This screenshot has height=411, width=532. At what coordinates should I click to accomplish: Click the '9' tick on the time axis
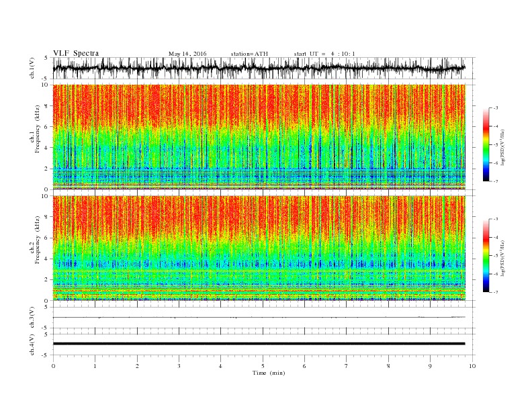click(x=430, y=366)
